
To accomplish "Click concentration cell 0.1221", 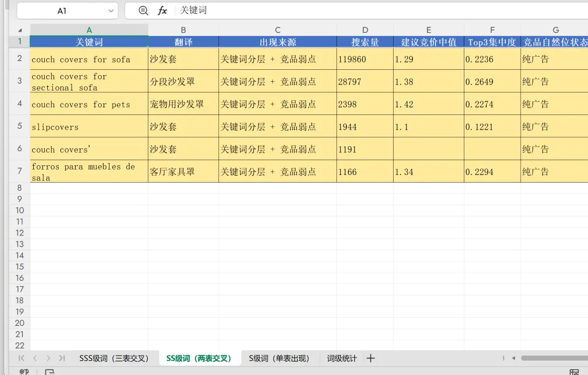I will click(492, 126).
